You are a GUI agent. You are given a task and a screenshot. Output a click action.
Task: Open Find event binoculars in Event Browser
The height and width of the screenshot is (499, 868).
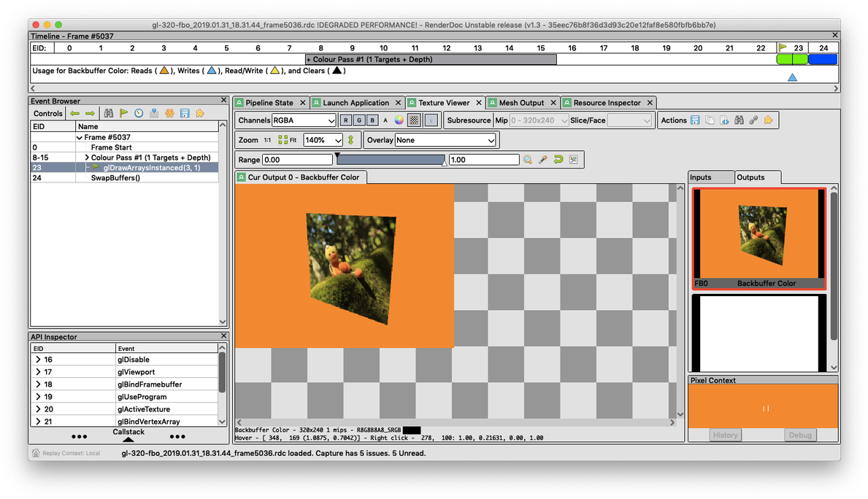tap(109, 113)
